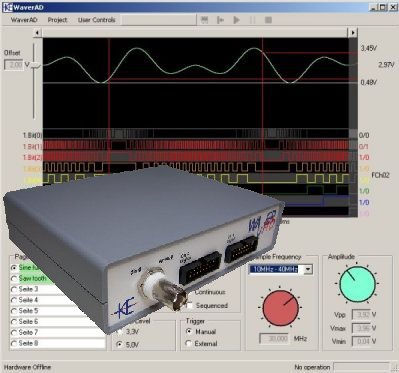Click the 30,000 MHz frequency field
399x373 pixels.
tap(274, 339)
